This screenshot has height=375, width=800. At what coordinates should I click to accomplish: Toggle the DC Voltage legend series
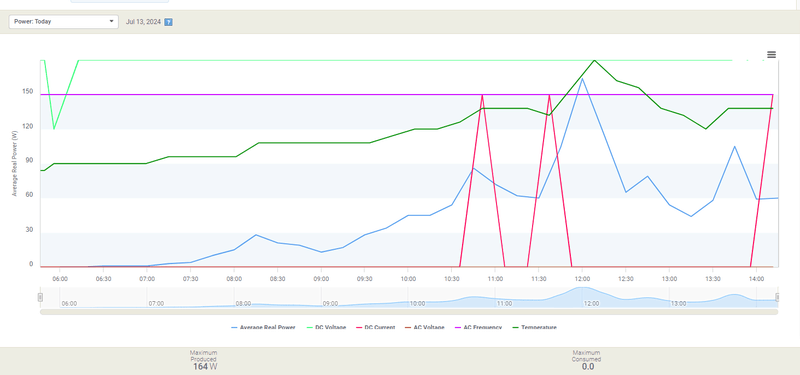tap(326, 328)
